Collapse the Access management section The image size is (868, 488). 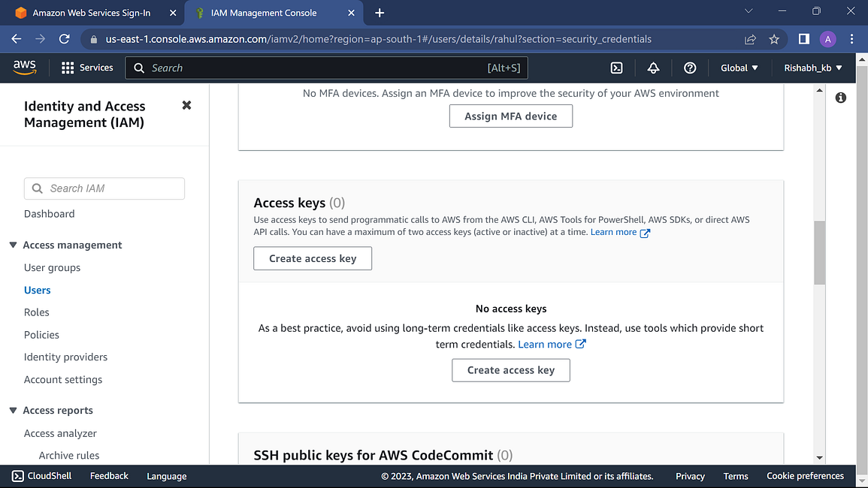tap(14, 245)
